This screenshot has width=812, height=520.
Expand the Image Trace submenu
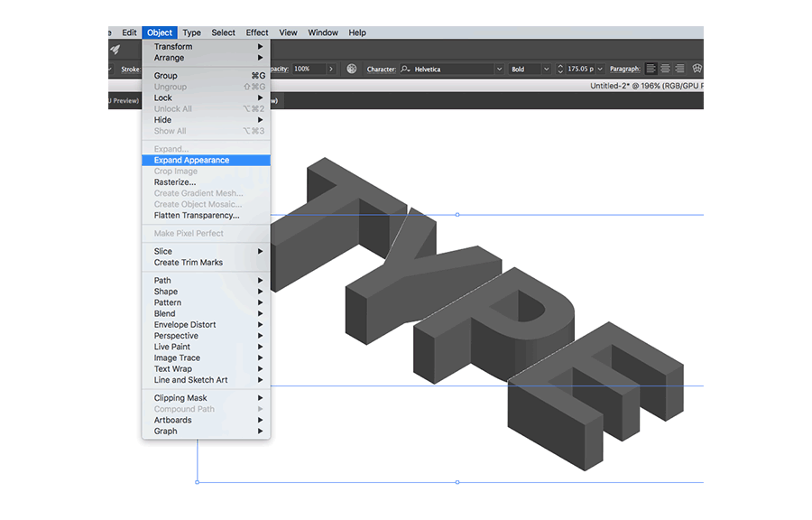[206, 357]
